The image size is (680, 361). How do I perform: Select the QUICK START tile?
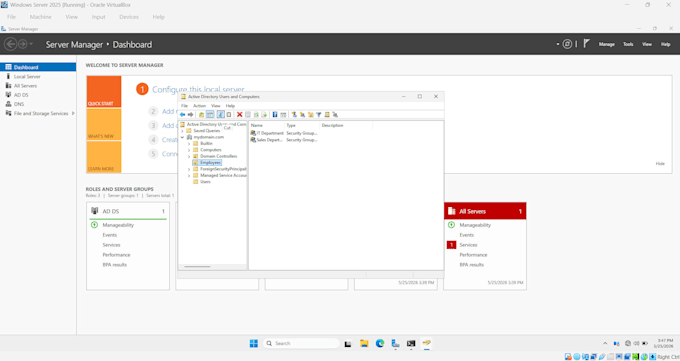click(x=104, y=92)
